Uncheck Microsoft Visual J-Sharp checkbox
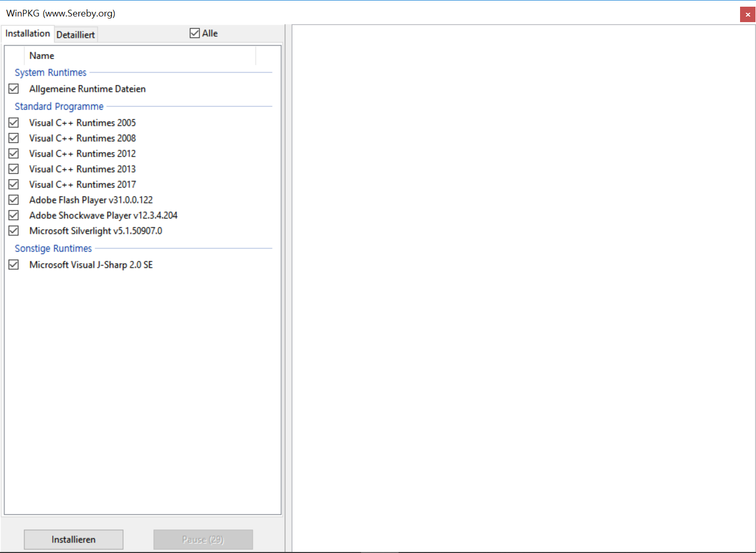 click(x=14, y=265)
